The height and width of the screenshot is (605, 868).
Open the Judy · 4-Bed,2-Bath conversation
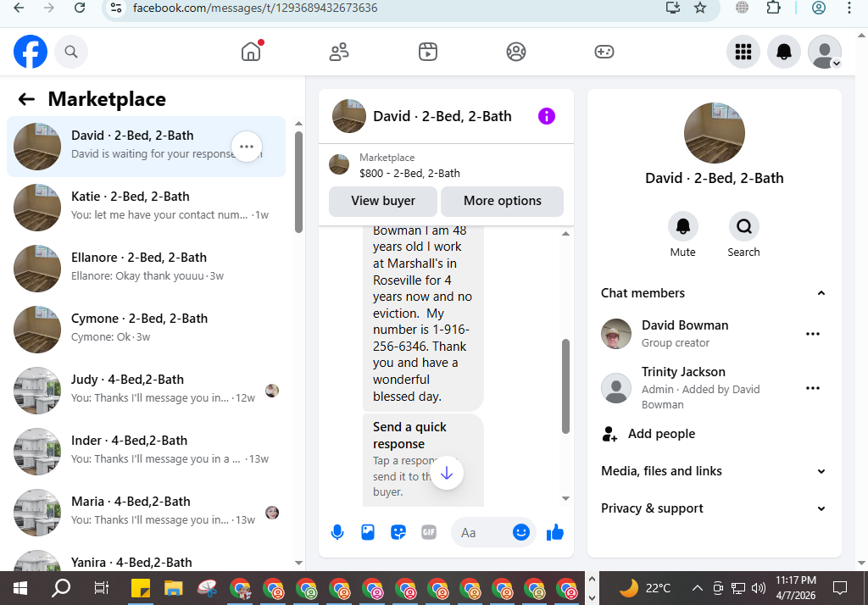click(146, 391)
